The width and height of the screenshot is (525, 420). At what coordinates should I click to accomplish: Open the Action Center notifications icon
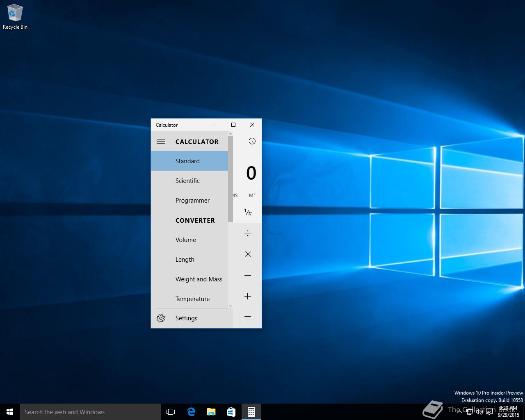tap(489, 412)
